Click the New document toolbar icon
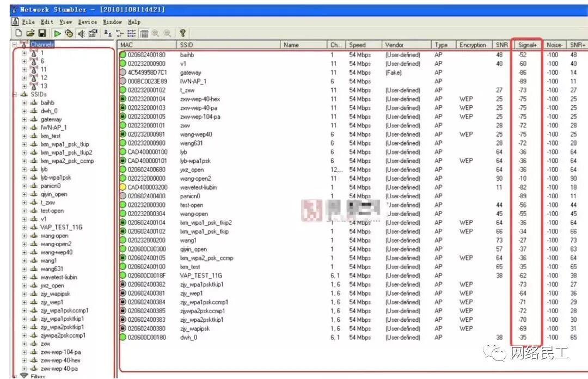 click(x=18, y=33)
